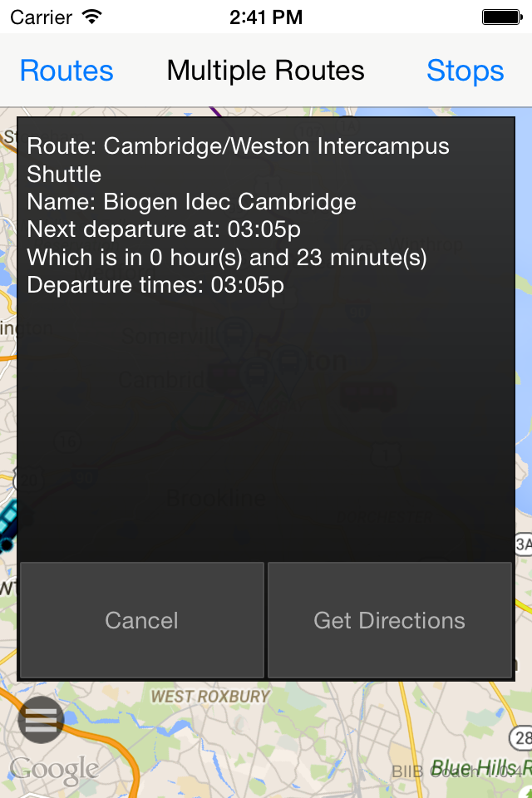The image size is (532, 798).
Task: Click the WEST ROXBURY map label
Action: tap(210, 696)
